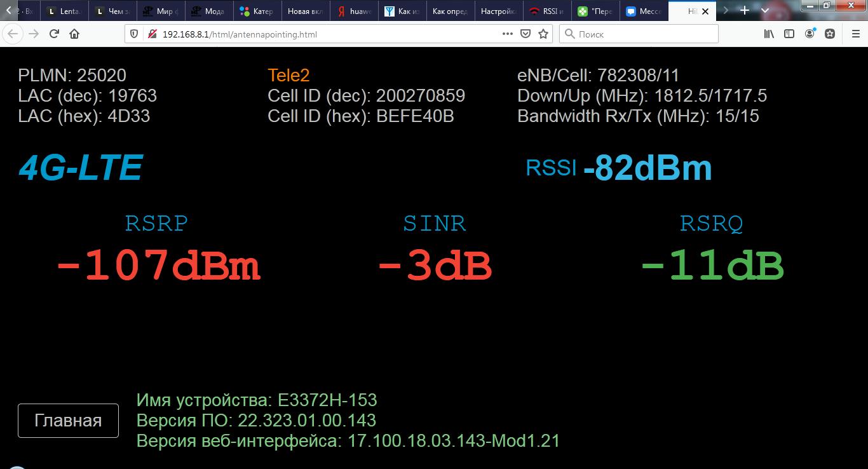The image size is (868, 469).
Task: Bookmark this page with the star icon
Action: click(x=543, y=34)
